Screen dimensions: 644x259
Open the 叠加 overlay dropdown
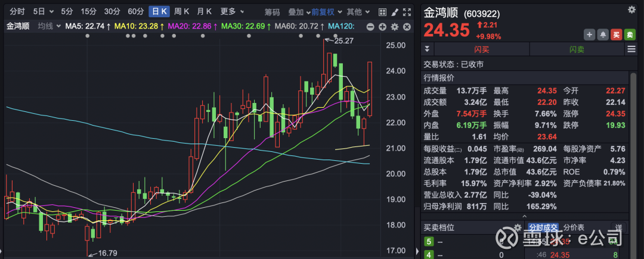click(299, 12)
